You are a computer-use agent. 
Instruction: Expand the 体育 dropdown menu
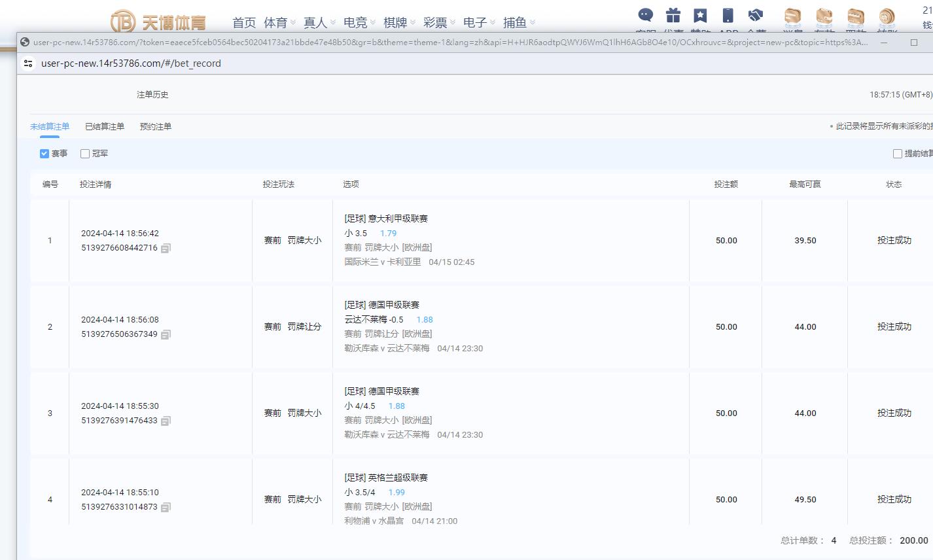280,23
